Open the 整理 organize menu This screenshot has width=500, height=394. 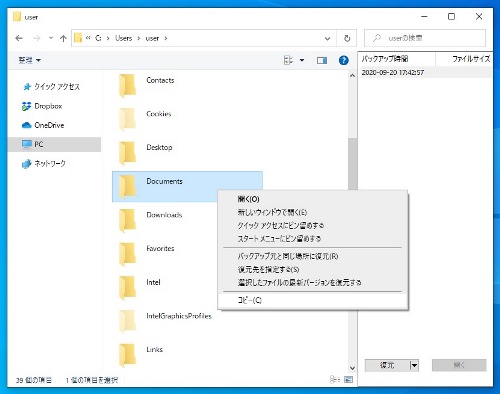click(29, 60)
